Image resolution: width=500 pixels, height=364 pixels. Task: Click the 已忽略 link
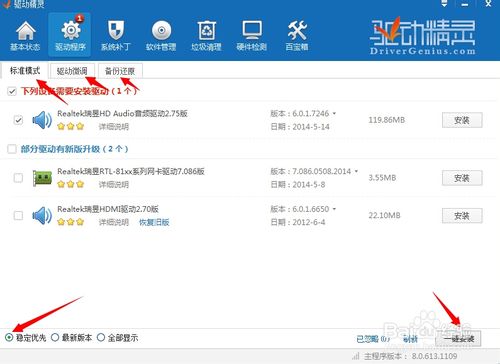click(373, 339)
